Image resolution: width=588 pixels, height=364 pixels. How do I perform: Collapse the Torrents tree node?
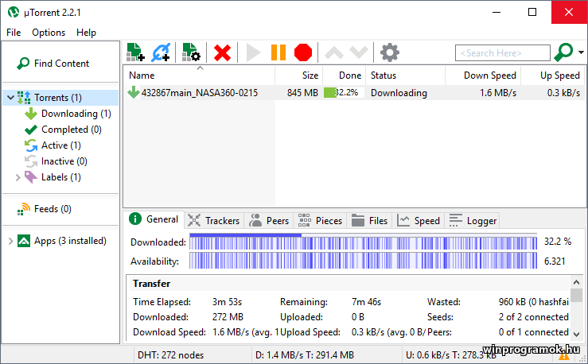[10, 98]
